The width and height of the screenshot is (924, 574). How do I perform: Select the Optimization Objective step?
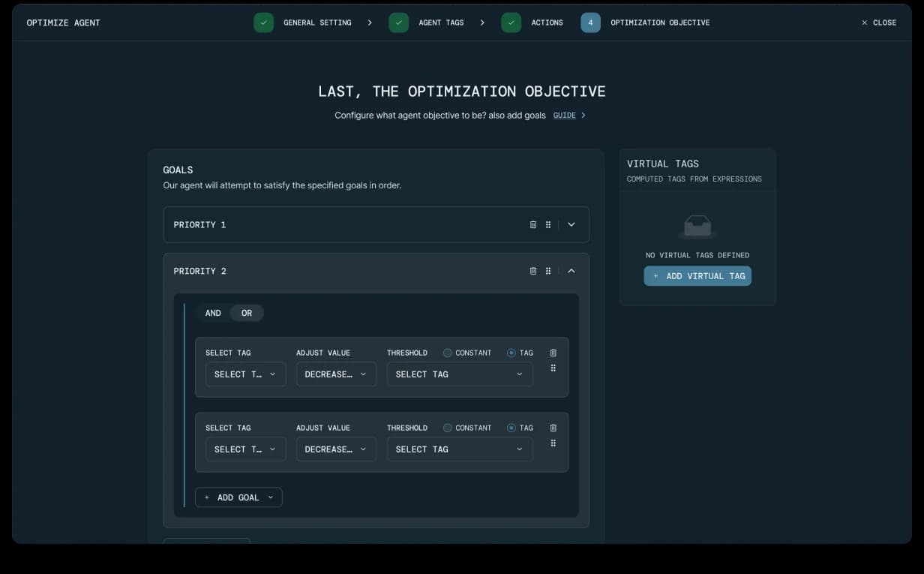coord(660,23)
